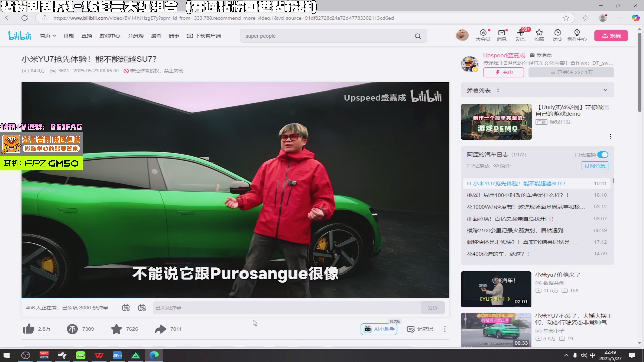
Task: Open 番剧 nav item
Action: tap(68, 36)
